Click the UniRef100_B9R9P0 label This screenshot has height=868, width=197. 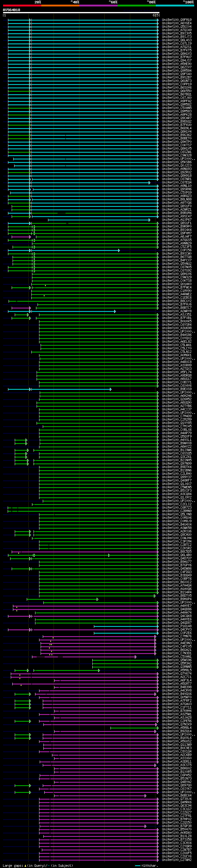click(177, 226)
